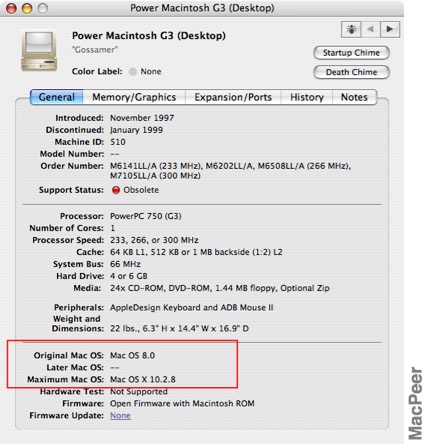Viewport: 426px width, 444px height.
Task: Open the Expansion/Ports tab
Action: click(x=233, y=97)
